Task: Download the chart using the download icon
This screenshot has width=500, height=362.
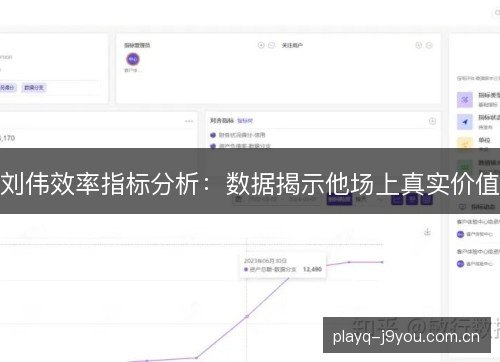Action: (428, 232)
